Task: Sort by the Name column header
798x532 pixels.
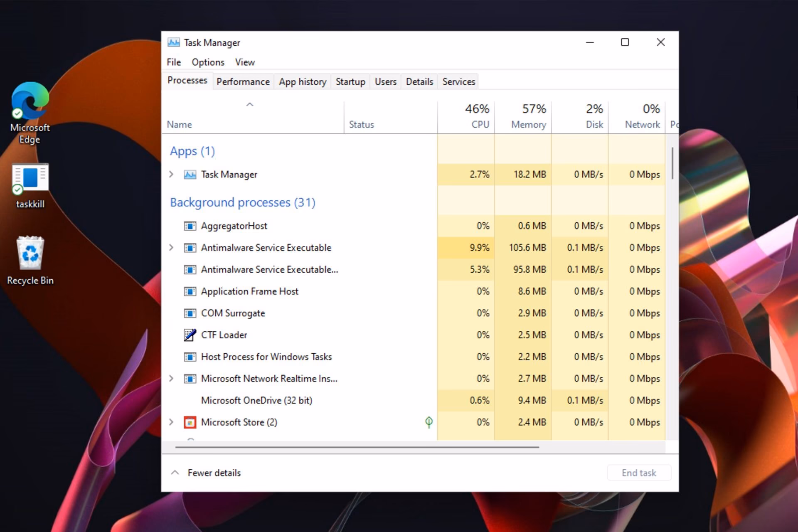Action: tap(253, 117)
